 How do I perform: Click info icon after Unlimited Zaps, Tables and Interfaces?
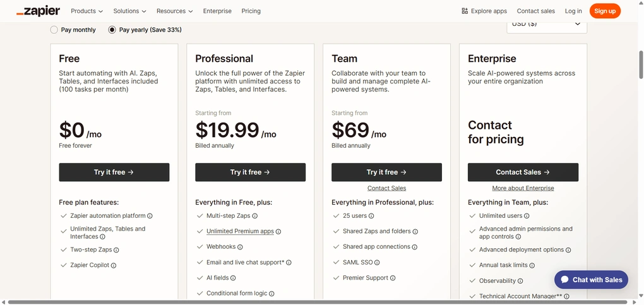(x=102, y=237)
